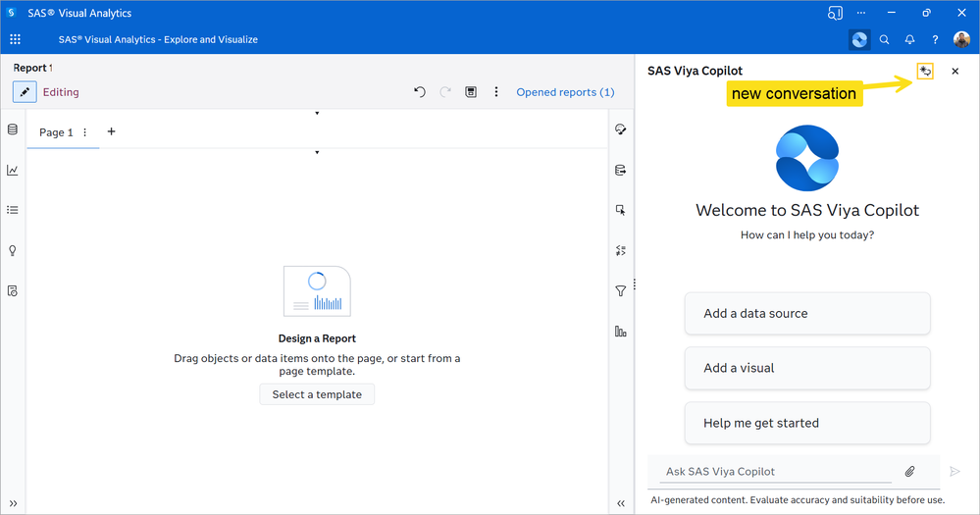The image size is (980, 515).
Task: Close the SAS Viya Copilot panel
Action: click(x=955, y=72)
